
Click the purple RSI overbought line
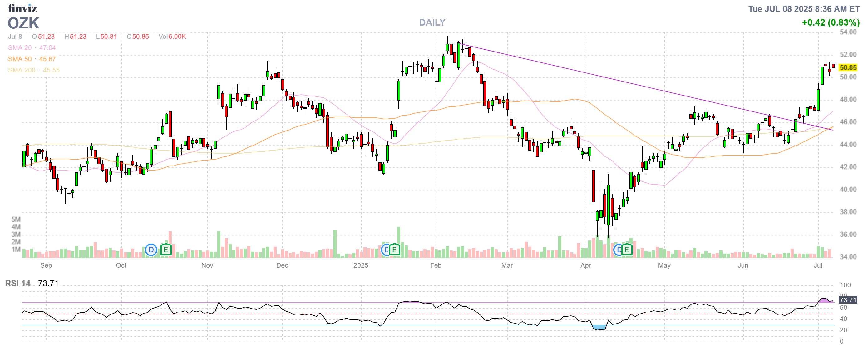[337, 303]
